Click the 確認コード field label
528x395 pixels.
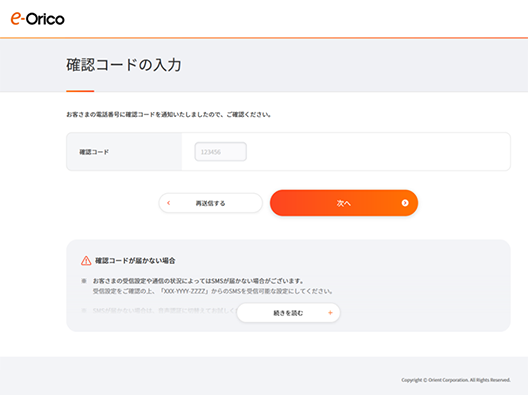94,152
